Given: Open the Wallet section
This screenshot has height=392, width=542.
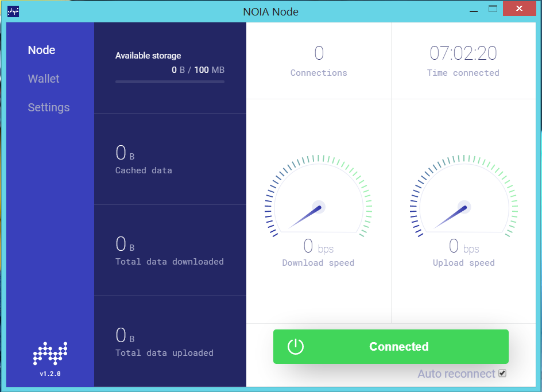Looking at the screenshot, I should coord(44,79).
